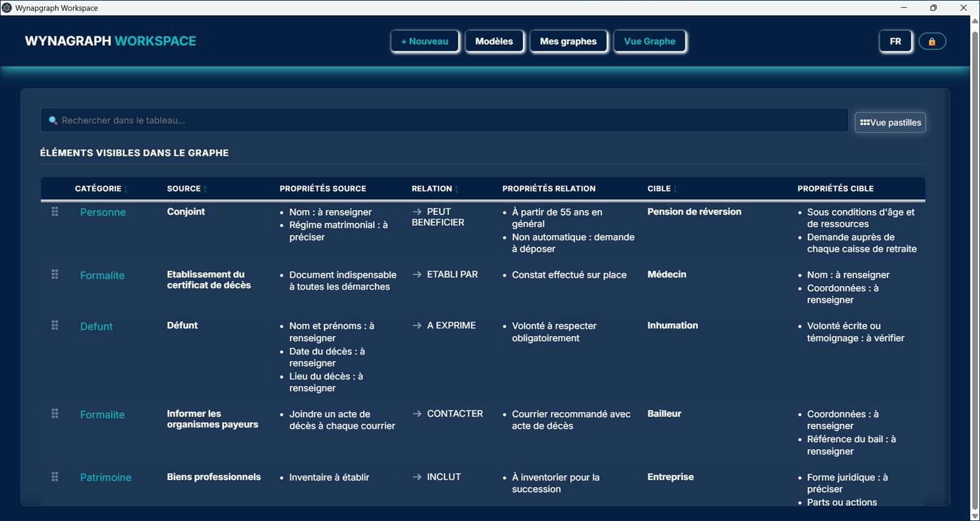This screenshot has width=980, height=521.
Task: Open the Patrimoine category link
Action: (106, 478)
